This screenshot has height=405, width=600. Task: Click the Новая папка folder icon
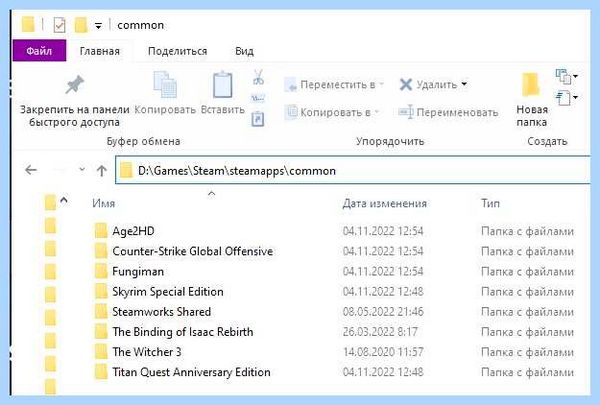coord(531,85)
